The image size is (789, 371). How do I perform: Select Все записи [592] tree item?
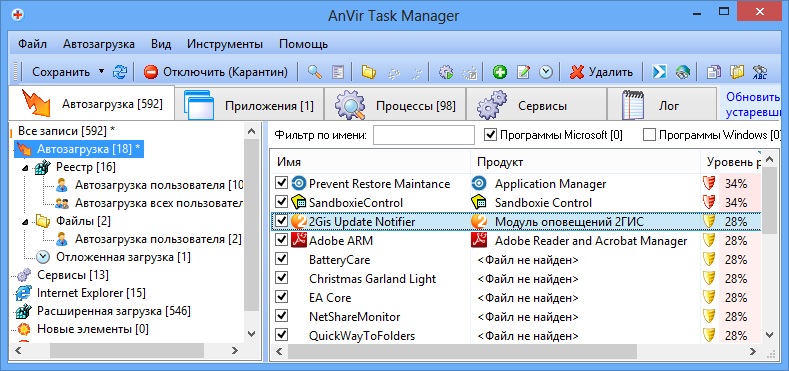67,131
